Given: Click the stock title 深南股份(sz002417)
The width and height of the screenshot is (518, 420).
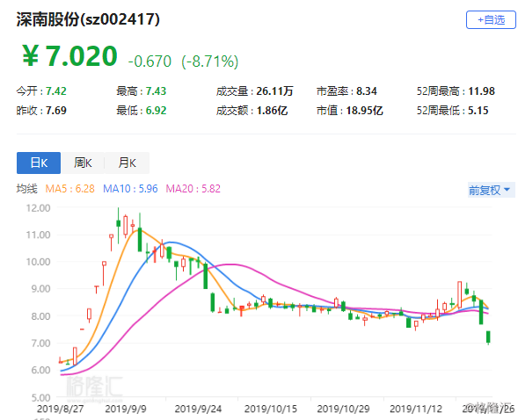Looking at the screenshot, I should click(88, 19).
